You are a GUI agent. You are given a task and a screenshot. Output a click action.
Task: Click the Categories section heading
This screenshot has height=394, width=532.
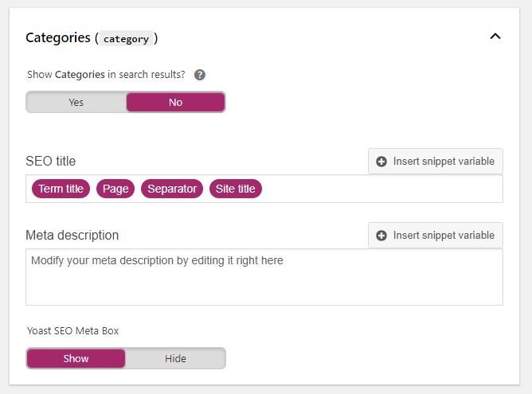59,37
